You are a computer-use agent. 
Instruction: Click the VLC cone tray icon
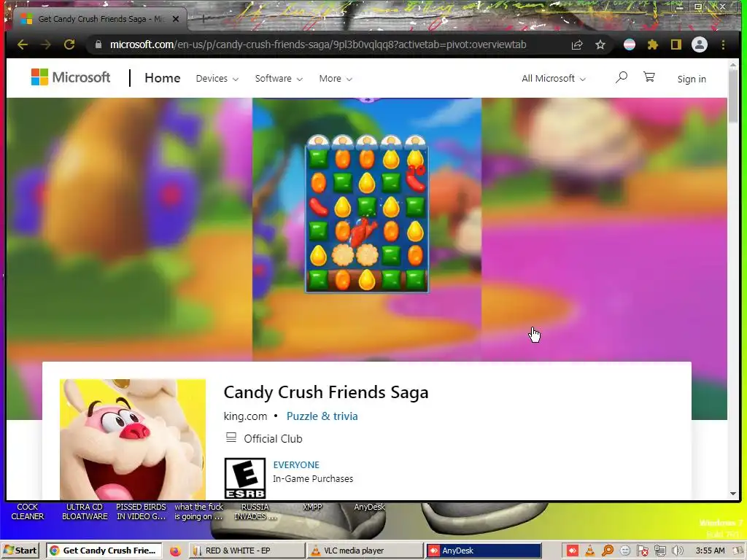click(x=589, y=551)
